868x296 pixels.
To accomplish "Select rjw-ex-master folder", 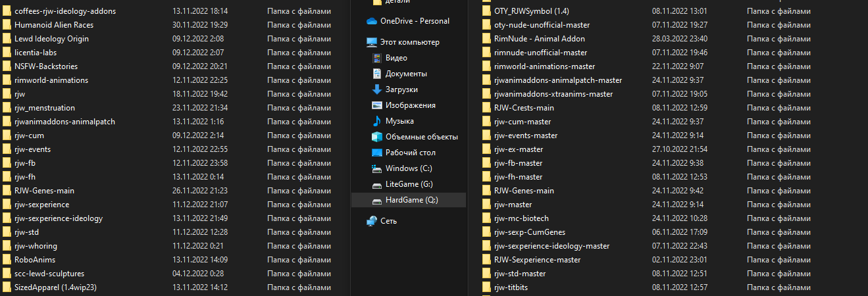I will (x=519, y=149).
